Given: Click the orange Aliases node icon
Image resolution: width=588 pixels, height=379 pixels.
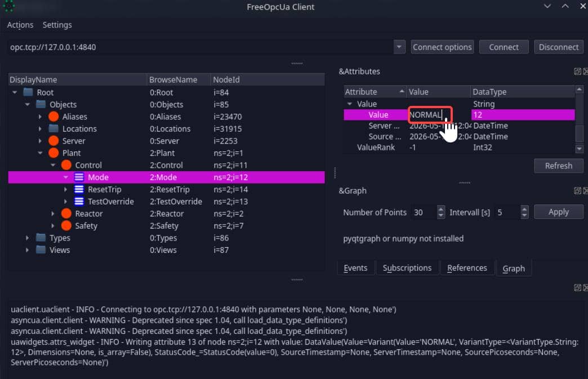Looking at the screenshot, I should [54, 117].
